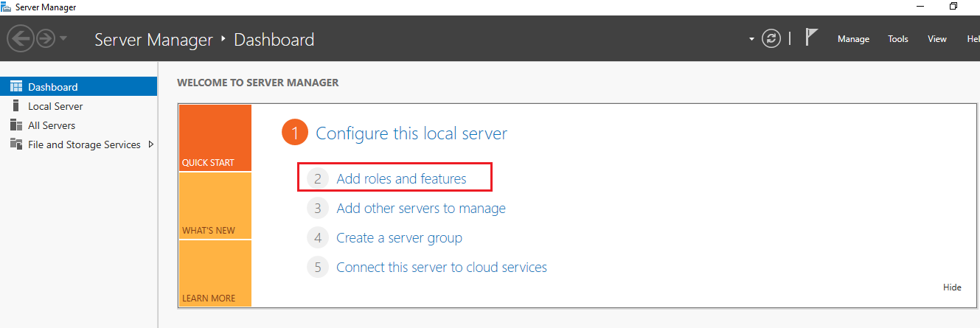Click the Dashboard icon in sidebar

[15, 87]
